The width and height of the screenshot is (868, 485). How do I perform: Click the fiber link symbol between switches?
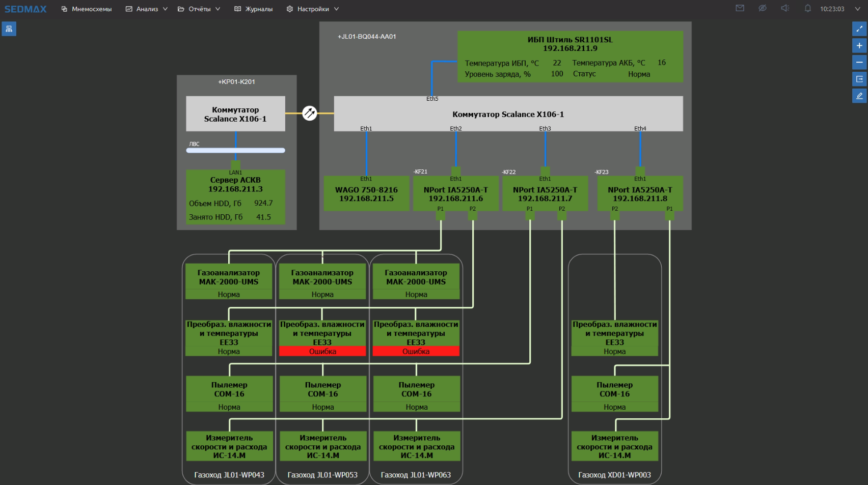(x=310, y=113)
